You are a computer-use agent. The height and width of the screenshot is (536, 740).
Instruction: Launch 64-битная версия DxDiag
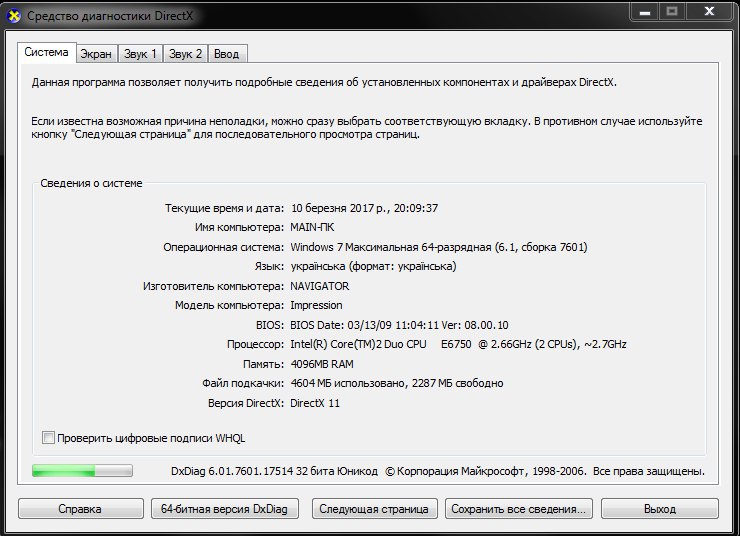pyautogui.click(x=224, y=509)
